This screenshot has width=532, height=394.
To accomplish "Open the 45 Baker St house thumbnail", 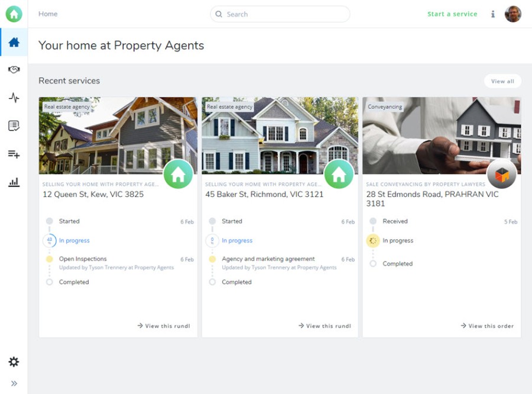I will pos(280,135).
